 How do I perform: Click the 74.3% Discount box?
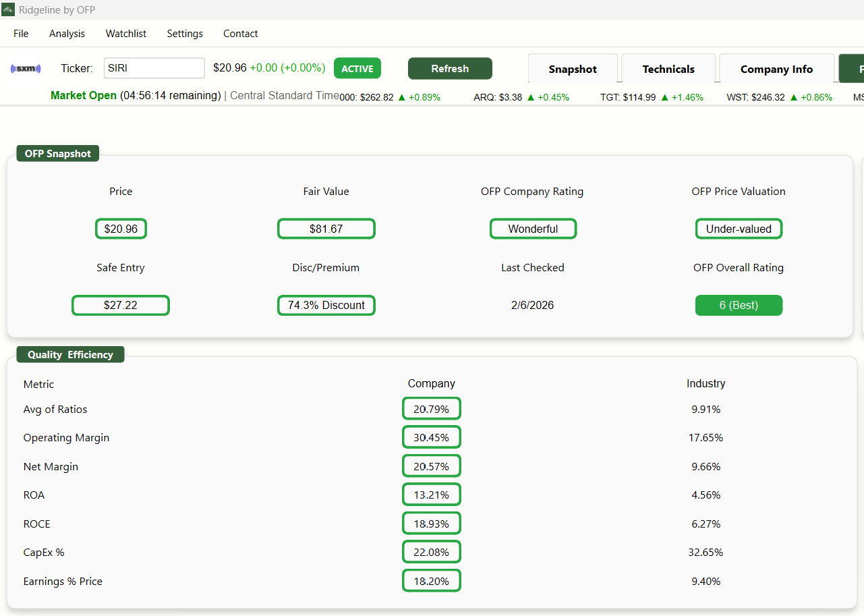click(x=326, y=305)
